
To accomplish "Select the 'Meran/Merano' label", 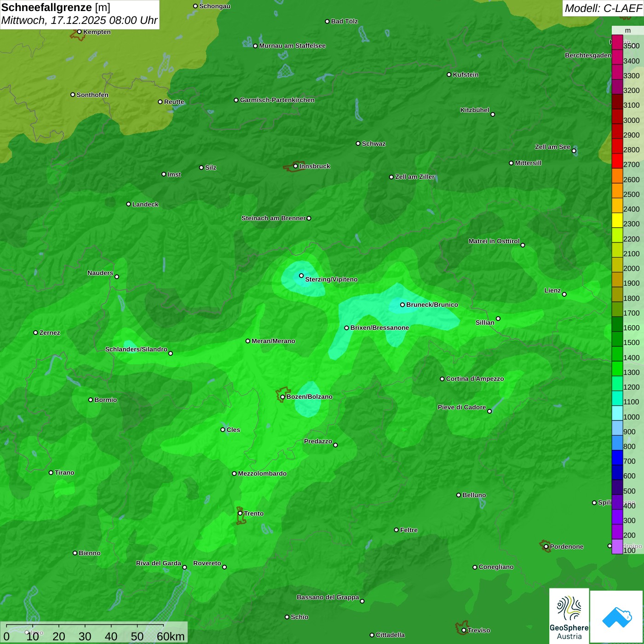I will tap(273, 341).
